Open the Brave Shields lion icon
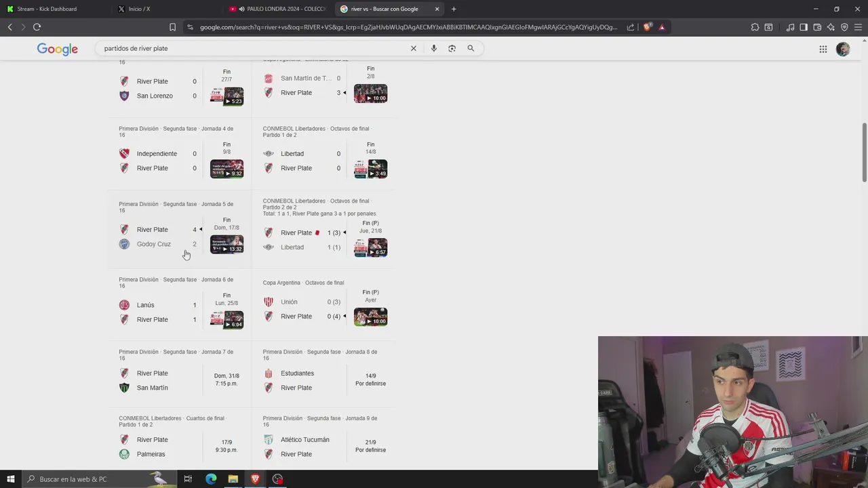 pos(647,27)
